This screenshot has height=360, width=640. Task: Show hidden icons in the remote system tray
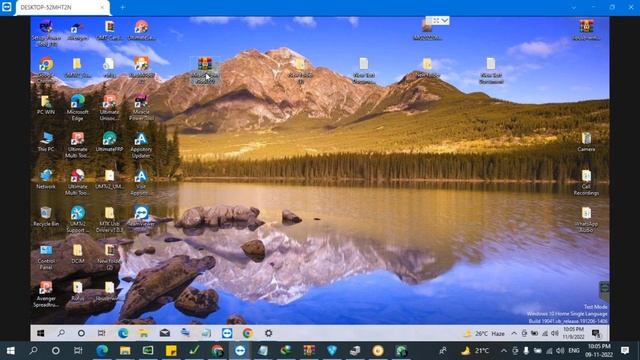514,333
